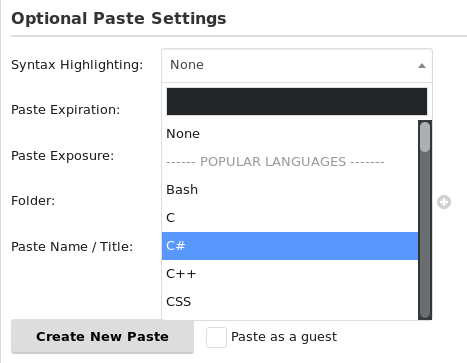Focus the dark search field in dropdown

pos(297,102)
